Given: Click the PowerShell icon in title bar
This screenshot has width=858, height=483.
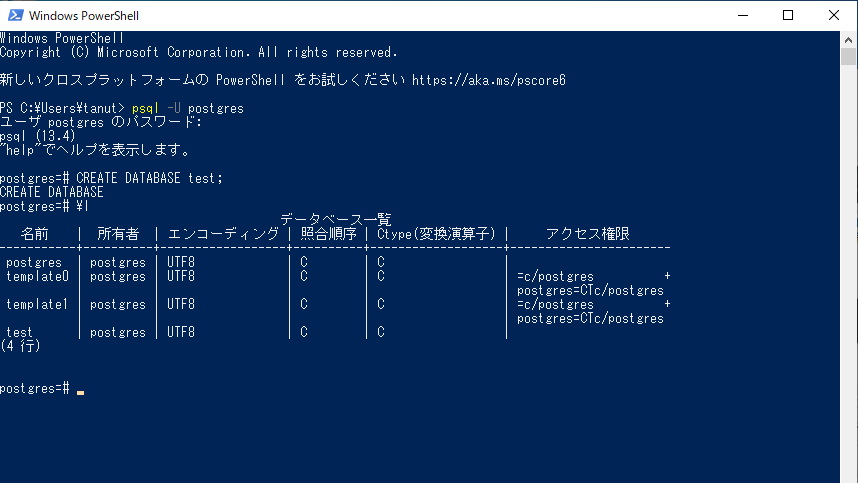Looking at the screenshot, I should click(x=15, y=15).
